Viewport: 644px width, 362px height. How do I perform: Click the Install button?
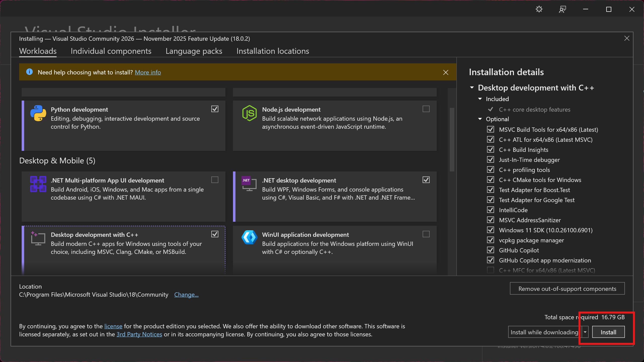point(608,332)
